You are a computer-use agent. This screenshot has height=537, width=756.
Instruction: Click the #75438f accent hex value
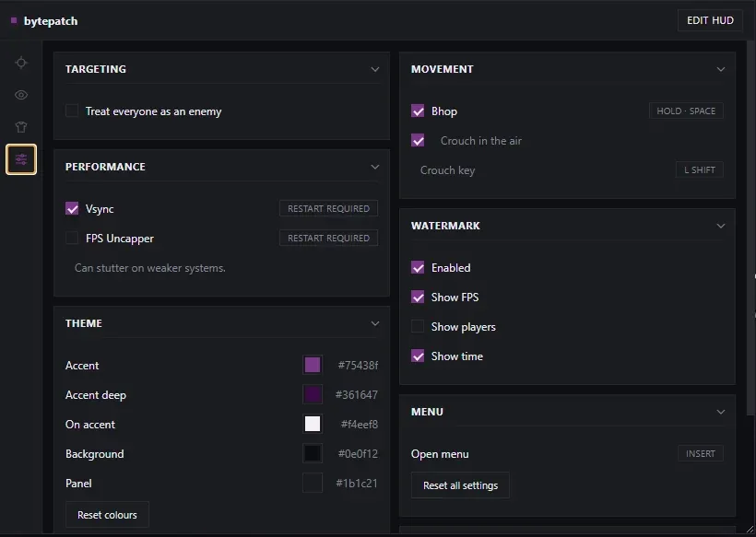coord(358,366)
